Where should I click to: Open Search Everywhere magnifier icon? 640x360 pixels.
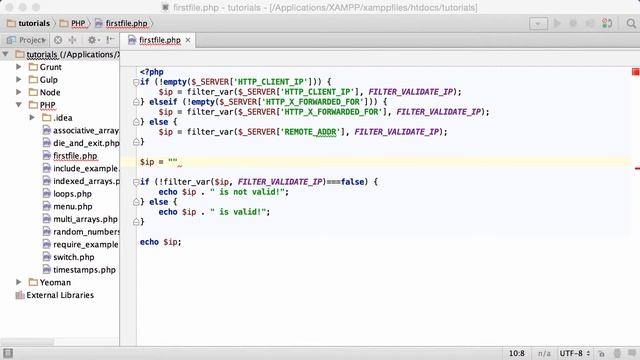click(x=631, y=24)
